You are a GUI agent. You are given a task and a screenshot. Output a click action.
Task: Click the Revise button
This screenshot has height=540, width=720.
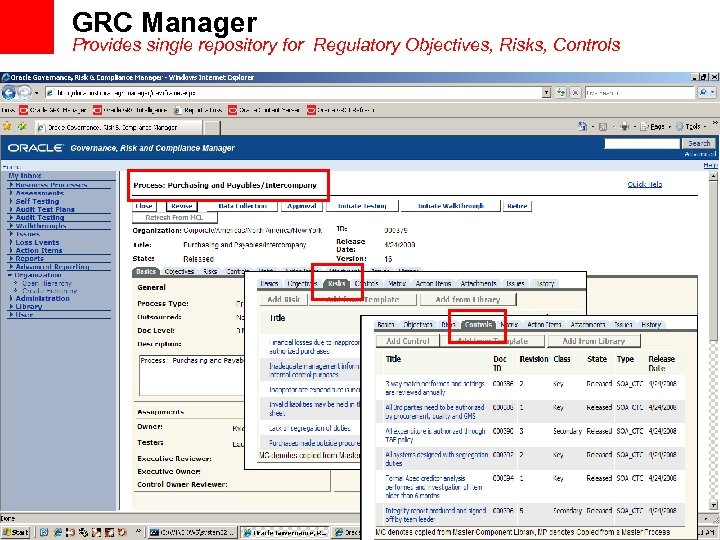[x=182, y=206]
